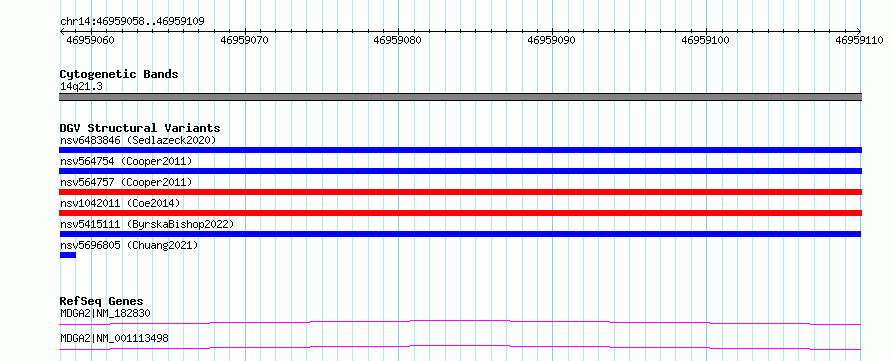Open variant nsv564757 (Cooper2011) label
Viewport: 890px width, 361px height.
126,182
